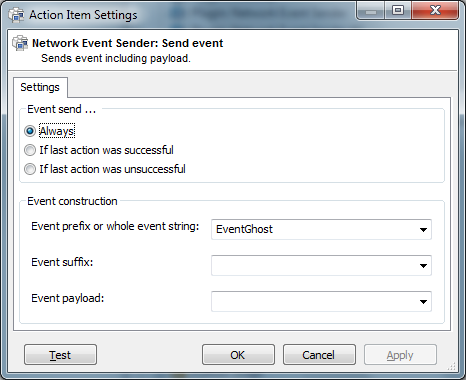Click into the EventGhost prefix text field

pos(314,230)
